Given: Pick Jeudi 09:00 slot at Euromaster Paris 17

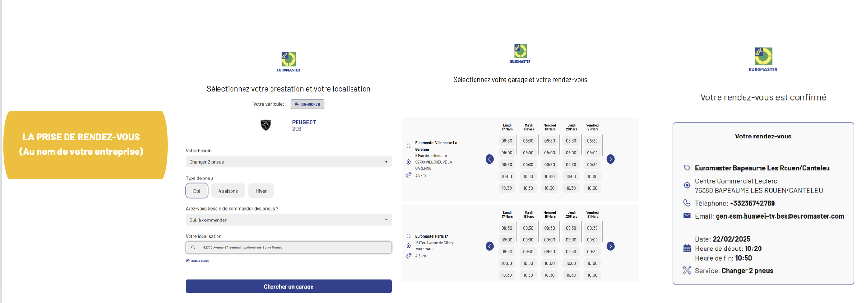Looking at the screenshot, I should pos(571,240).
